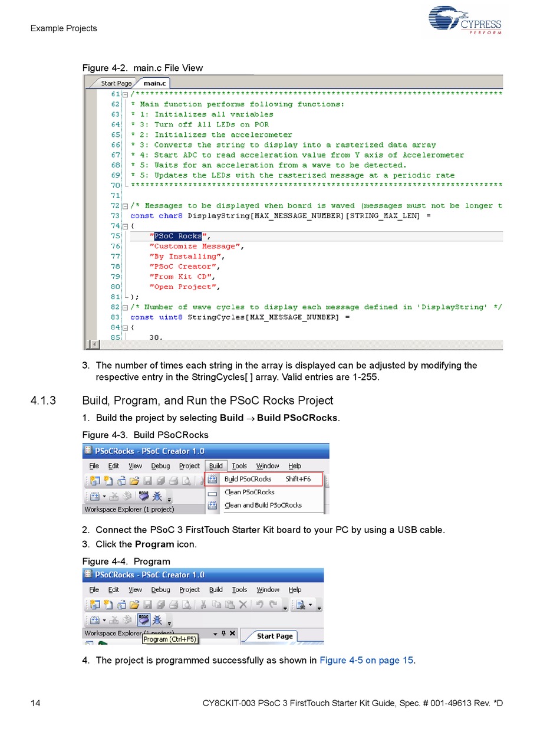Click the Program chip icon in Figure 4-4

(x=143, y=620)
